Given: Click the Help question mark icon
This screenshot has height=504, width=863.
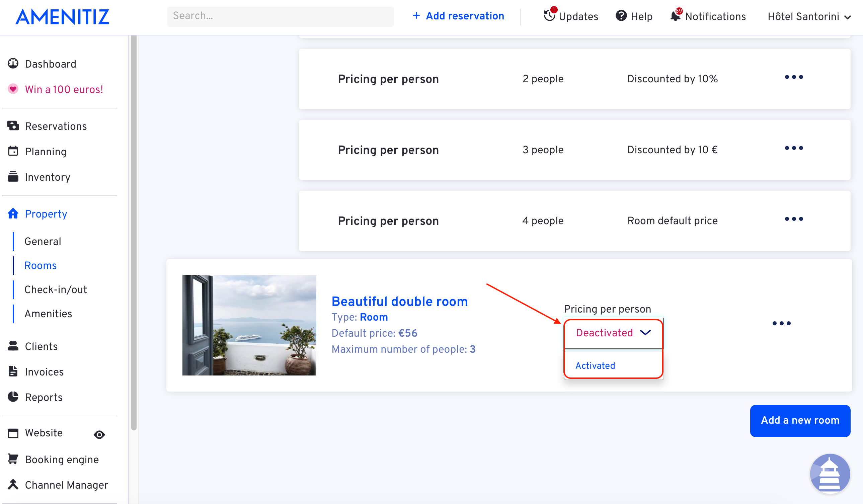Looking at the screenshot, I should tap(621, 16).
